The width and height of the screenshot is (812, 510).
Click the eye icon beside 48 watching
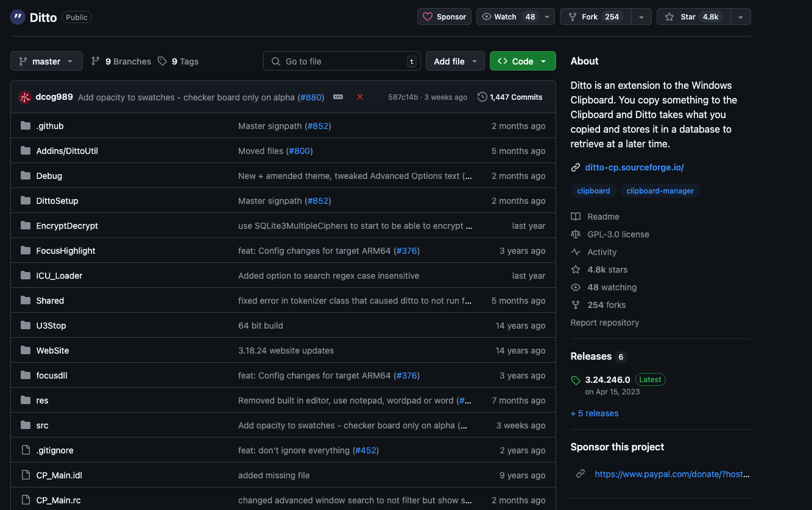[576, 287]
